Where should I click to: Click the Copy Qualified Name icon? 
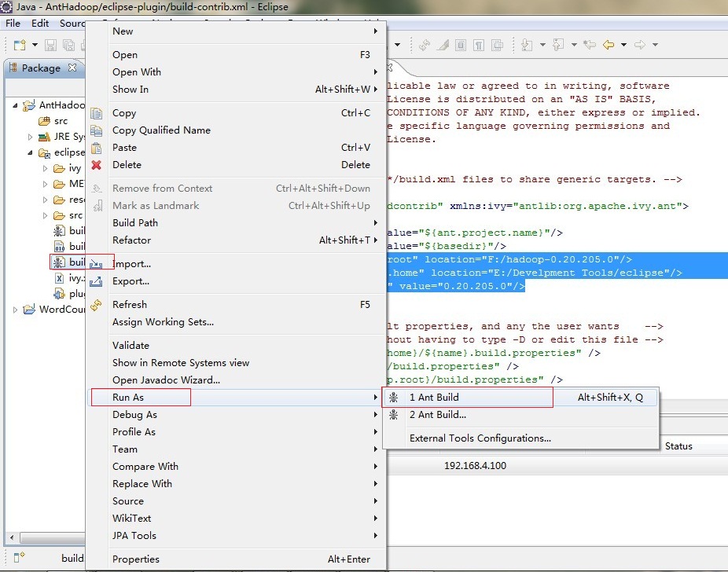pyautogui.click(x=96, y=130)
